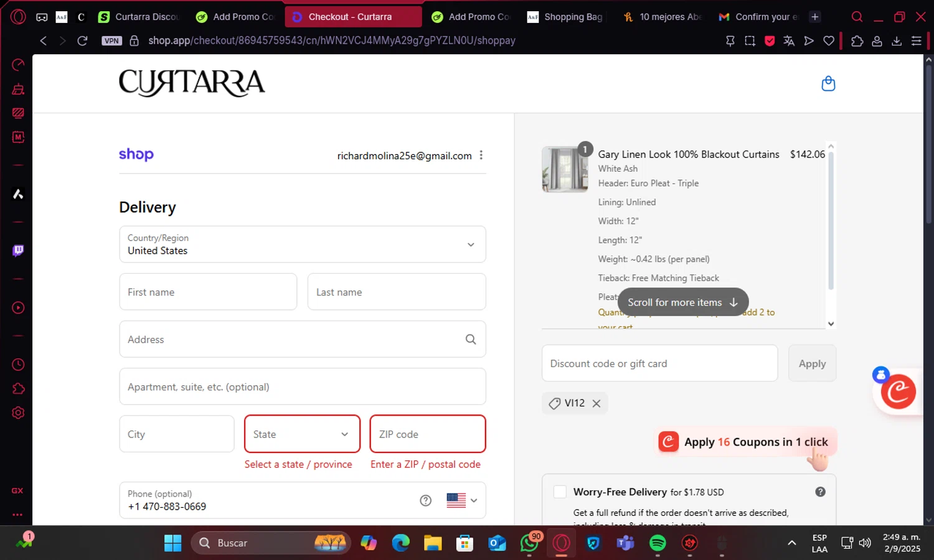This screenshot has height=560, width=934.
Task: Open the Easy Setup sliders icon
Action: (x=916, y=40)
